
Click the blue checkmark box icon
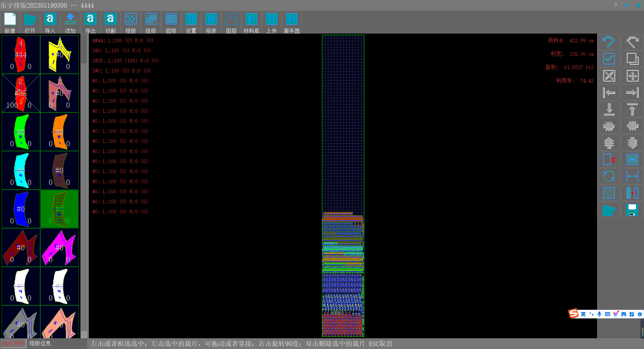click(x=609, y=59)
